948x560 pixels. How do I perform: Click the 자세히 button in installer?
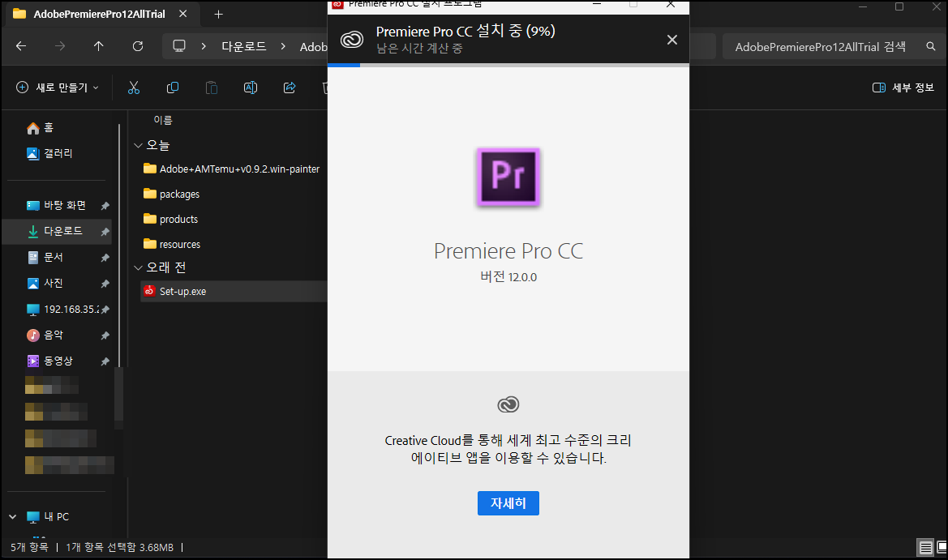coord(508,503)
